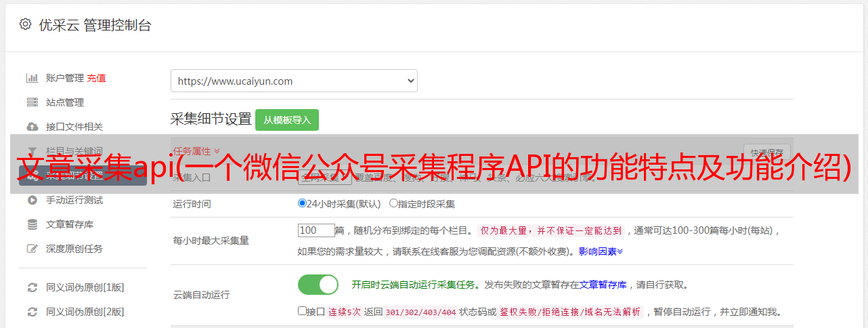Viewport: 868px width, 328px height.
Task: Click the cloud upload icon for 接口文件相关
Action: (x=32, y=127)
